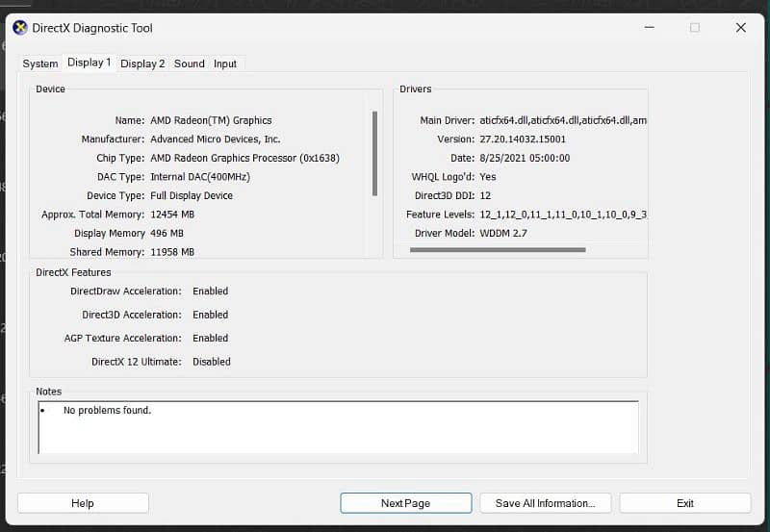This screenshot has width=770, height=532.
Task: Open the Display 2 tab
Action: (142, 63)
